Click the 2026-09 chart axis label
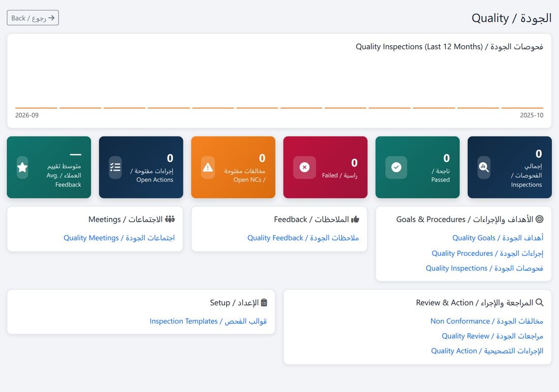This screenshot has height=392, width=559. pyautogui.click(x=27, y=115)
